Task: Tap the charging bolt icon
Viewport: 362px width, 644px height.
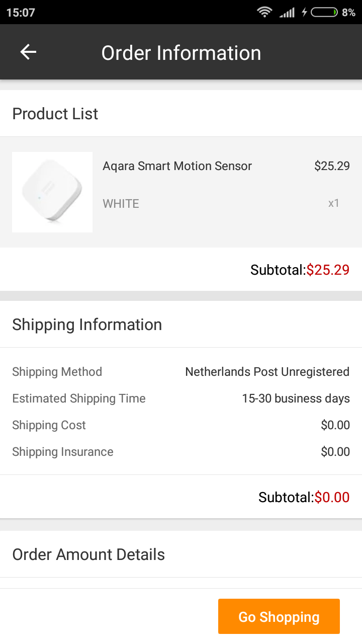Action: tap(304, 12)
